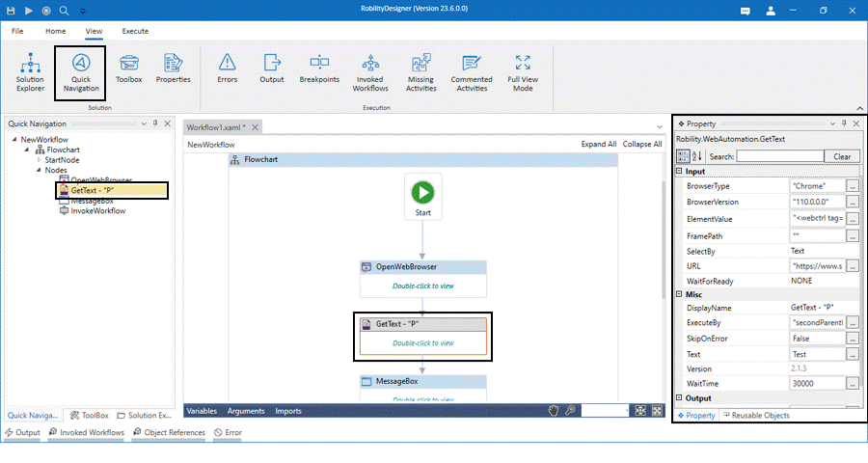
Task: Sort properties alphabetically icon
Action: tap(696, 156)
